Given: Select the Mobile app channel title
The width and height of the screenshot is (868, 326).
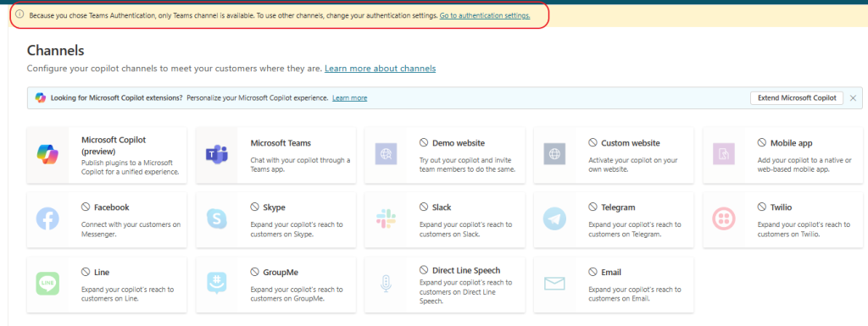Looking at the screenshot, I should pyautogui.click(x=792, y=143).
